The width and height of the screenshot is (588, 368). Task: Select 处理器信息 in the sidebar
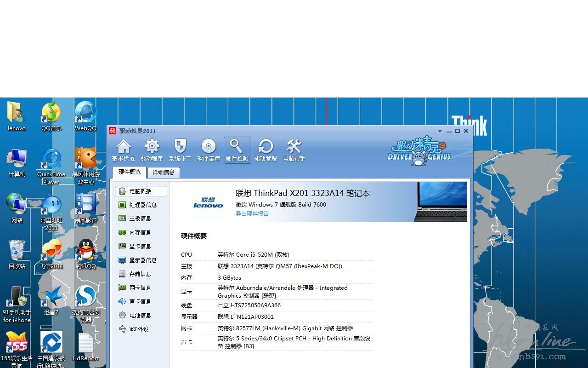point(142,205)
